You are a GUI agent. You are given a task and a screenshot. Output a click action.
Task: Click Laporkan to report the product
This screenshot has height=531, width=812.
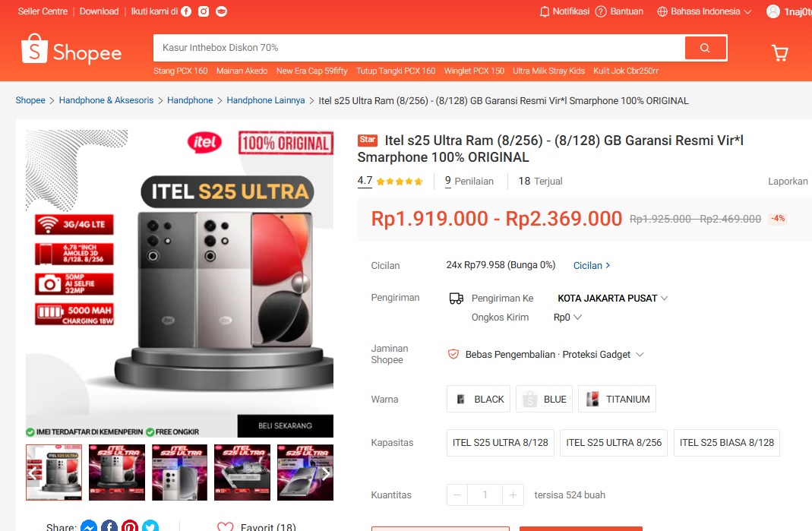tap(788, 182)
